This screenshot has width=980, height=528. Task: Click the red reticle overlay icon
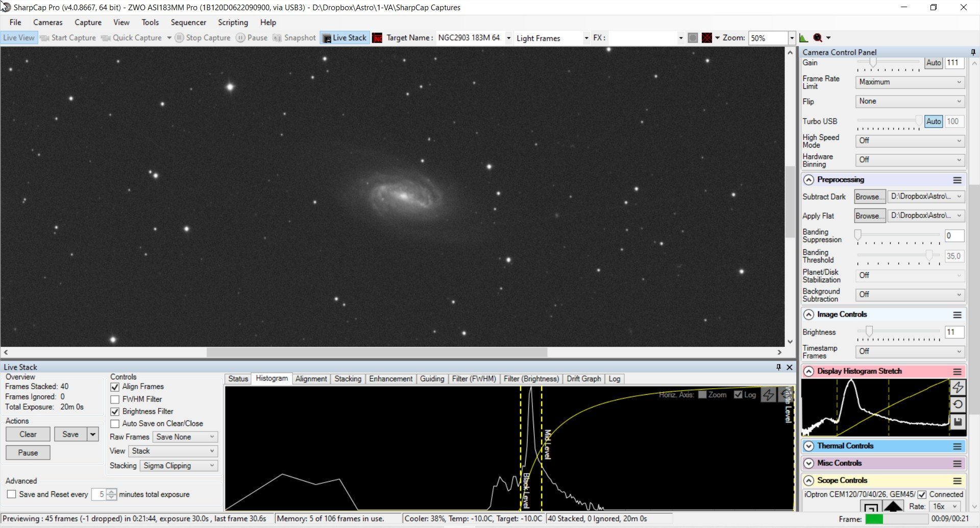707,38
